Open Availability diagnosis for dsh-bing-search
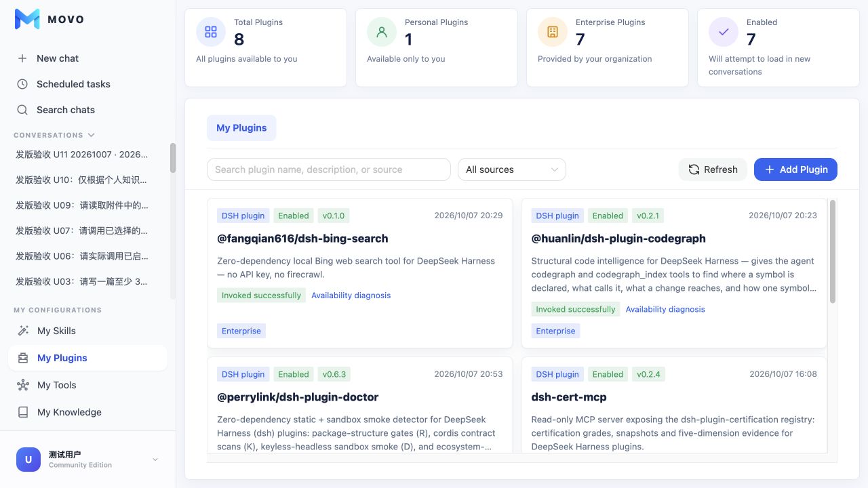 click(351, 296)
